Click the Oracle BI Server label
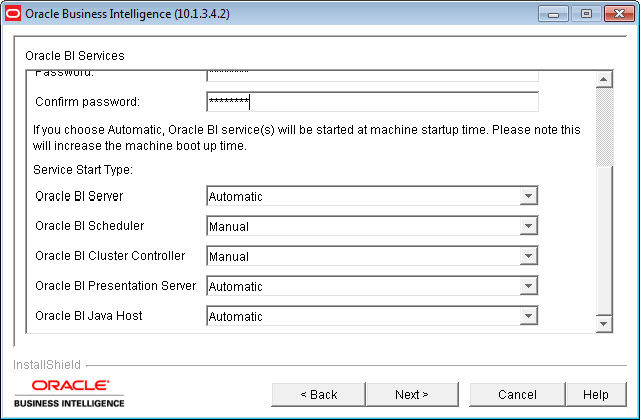 (79, 196)
